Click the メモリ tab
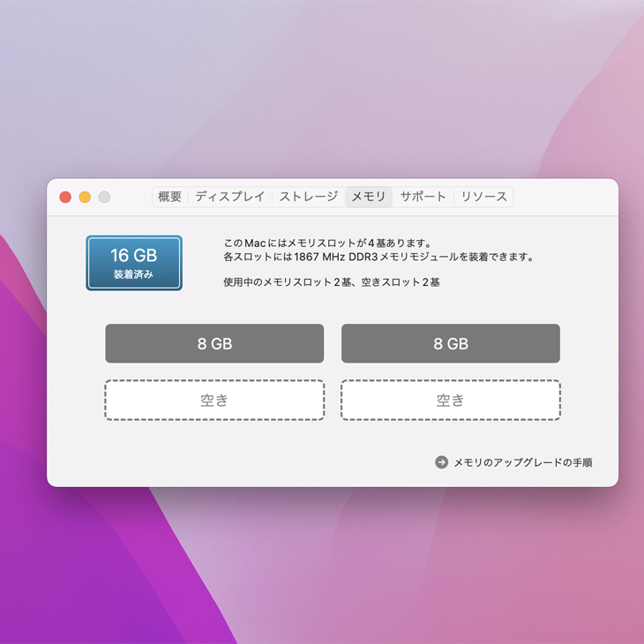This screenshot has width=644, height=644. coord(369,197)
